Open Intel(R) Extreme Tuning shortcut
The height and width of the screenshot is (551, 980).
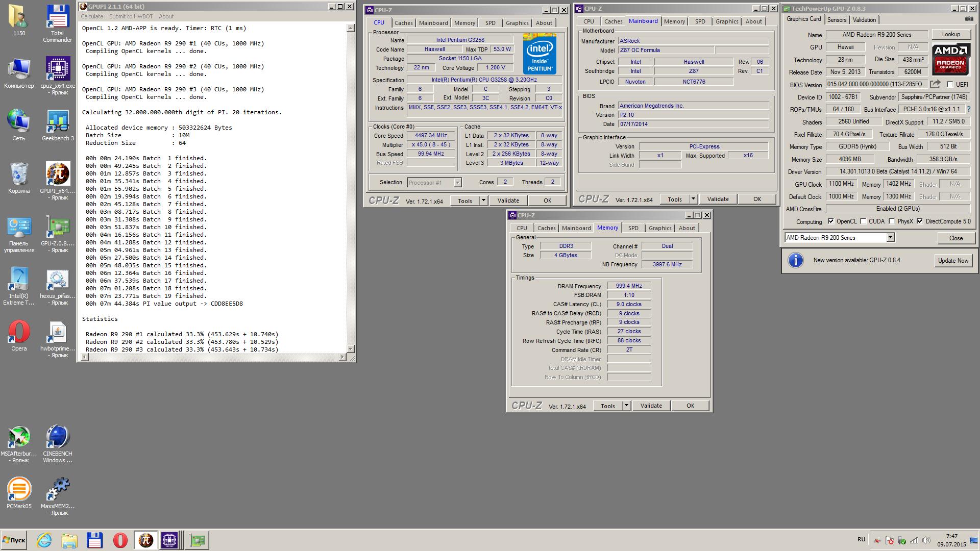[x=19, y=286]
